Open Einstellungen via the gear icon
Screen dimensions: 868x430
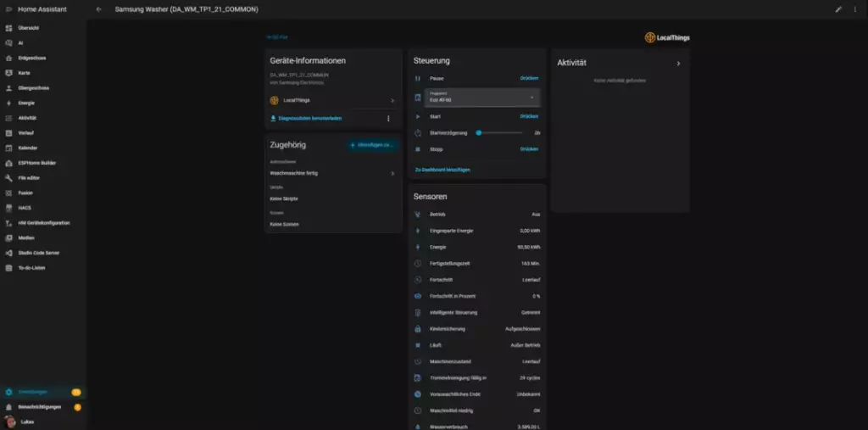point(8,392)
